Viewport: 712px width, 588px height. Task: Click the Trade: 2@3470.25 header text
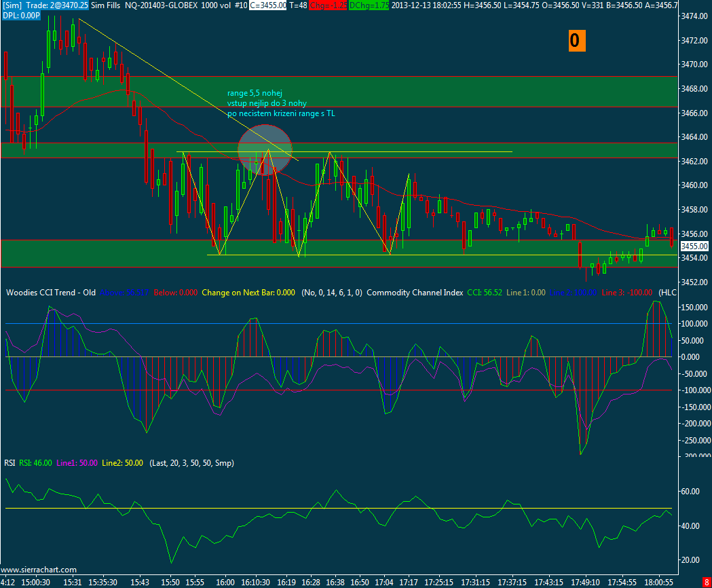[57, 5]
